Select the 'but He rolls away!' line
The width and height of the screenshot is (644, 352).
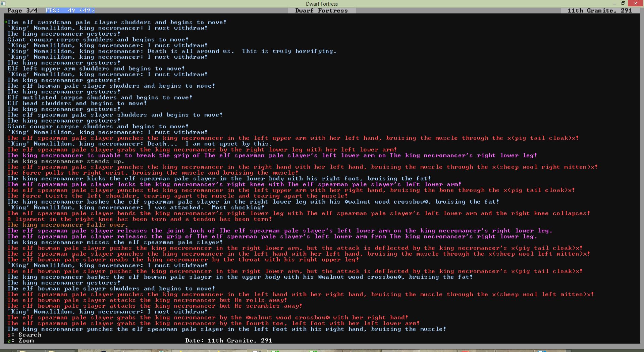tap(147, 300)
